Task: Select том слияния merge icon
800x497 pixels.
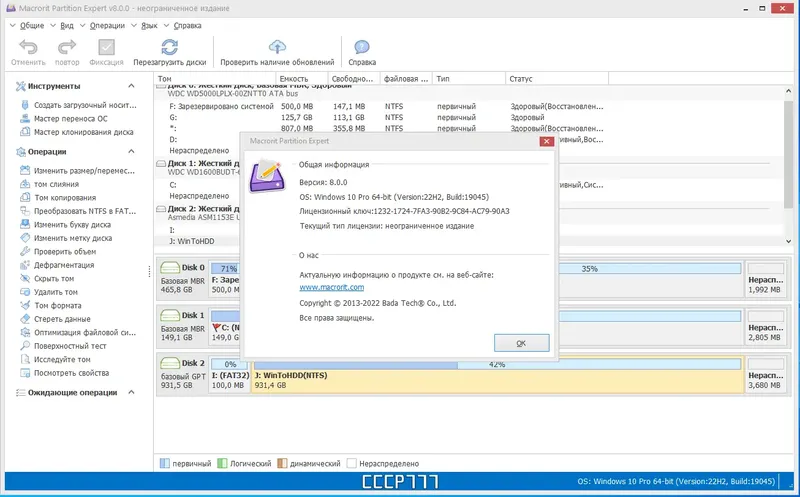Action: [24, 184]
